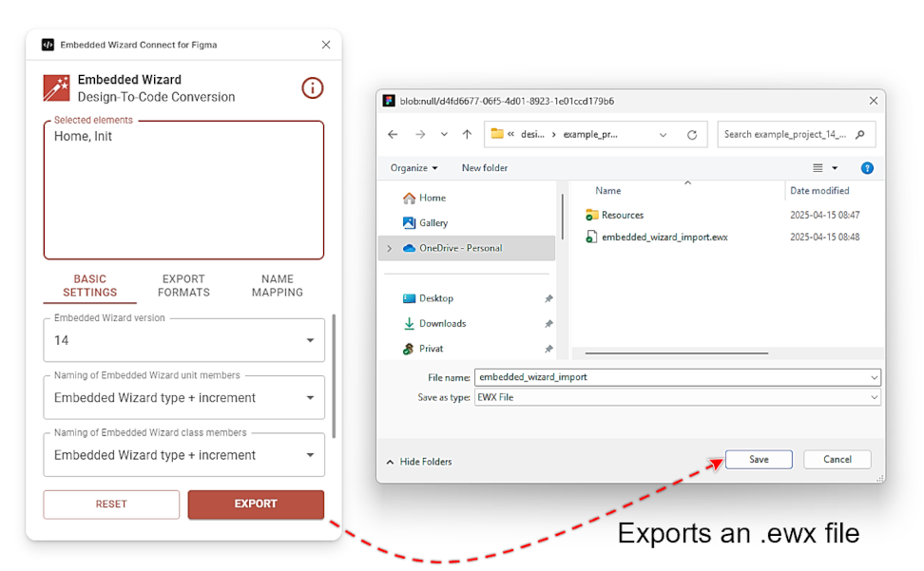The width and height of the screenshot is (924, 571).
Task: Click the File name input field
Action: [670, 377]
